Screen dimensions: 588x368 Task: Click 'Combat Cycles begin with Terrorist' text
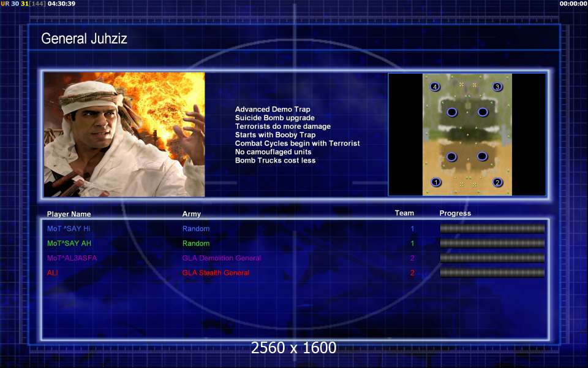click(298, 144)
